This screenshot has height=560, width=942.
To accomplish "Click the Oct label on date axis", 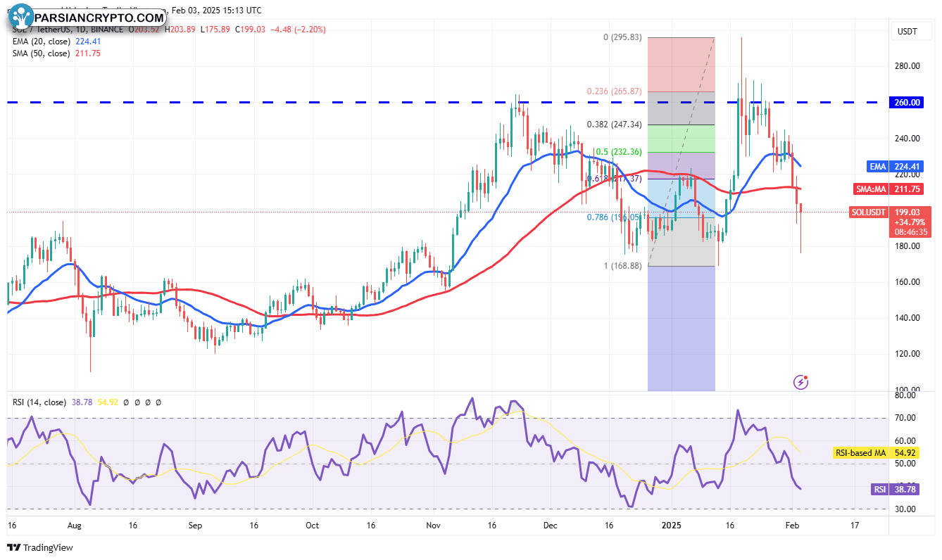I will coord(313,526).
